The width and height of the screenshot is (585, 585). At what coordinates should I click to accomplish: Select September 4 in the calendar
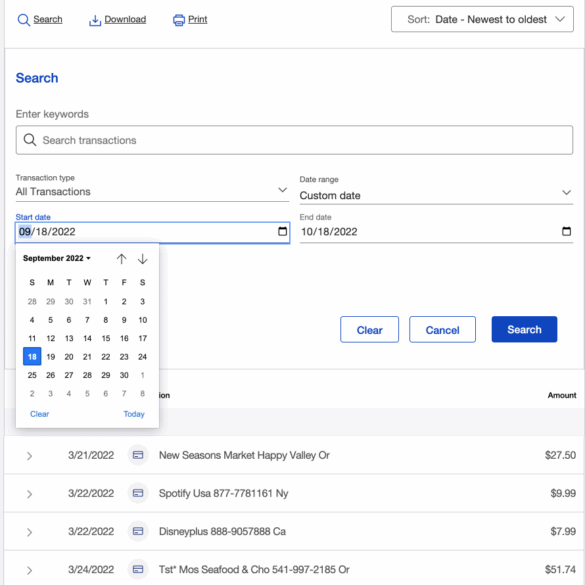(x=32, y=320)
